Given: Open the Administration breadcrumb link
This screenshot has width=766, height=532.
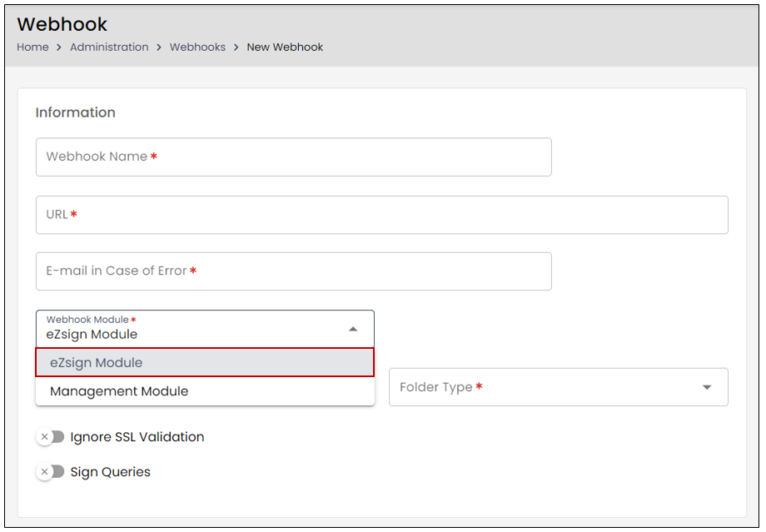Looking at the screenshot, I should 109,47.
